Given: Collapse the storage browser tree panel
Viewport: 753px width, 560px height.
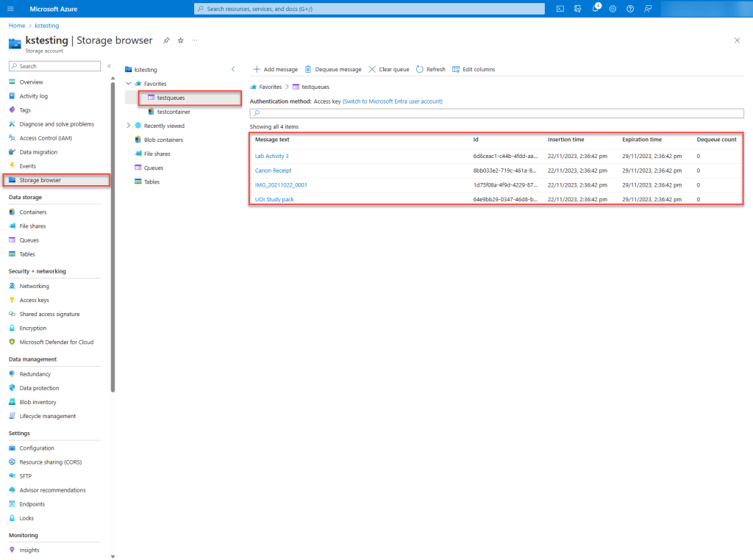Looking at the screenshot, I should [233, 69].
